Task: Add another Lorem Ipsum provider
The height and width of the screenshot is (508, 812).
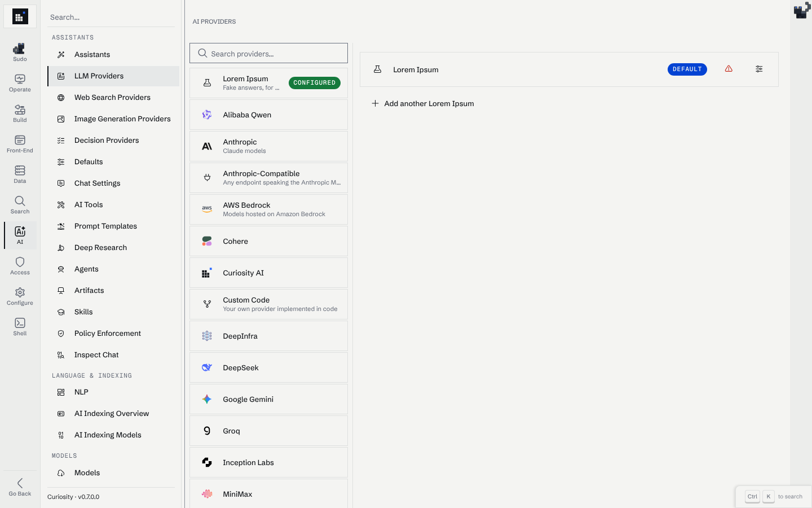Action: (x=422, y=103)
